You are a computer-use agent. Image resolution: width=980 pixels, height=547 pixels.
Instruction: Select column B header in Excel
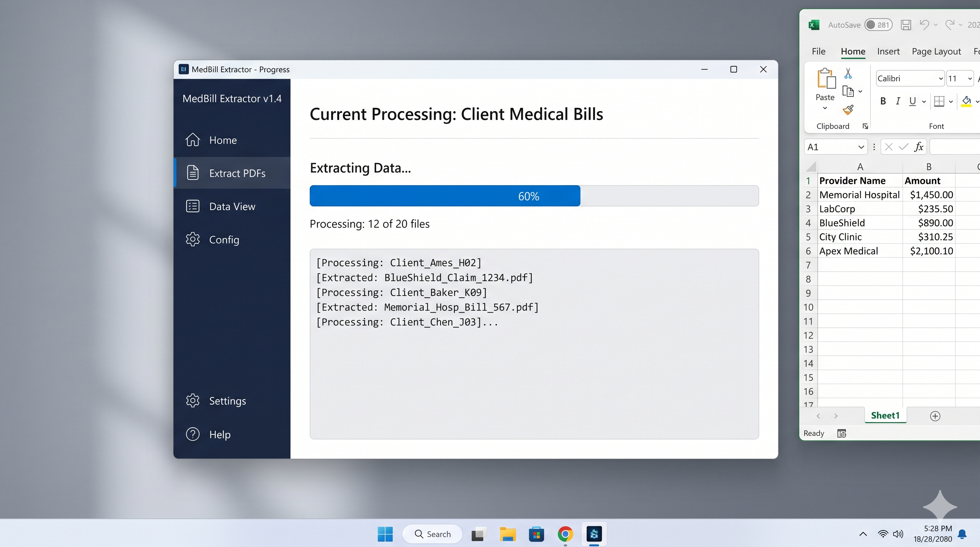(x=929, y=167)
